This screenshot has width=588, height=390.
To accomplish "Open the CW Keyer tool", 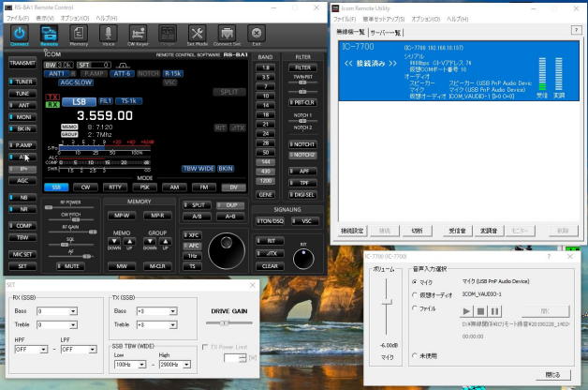I will pyautogui.click(x=138, y=33).
